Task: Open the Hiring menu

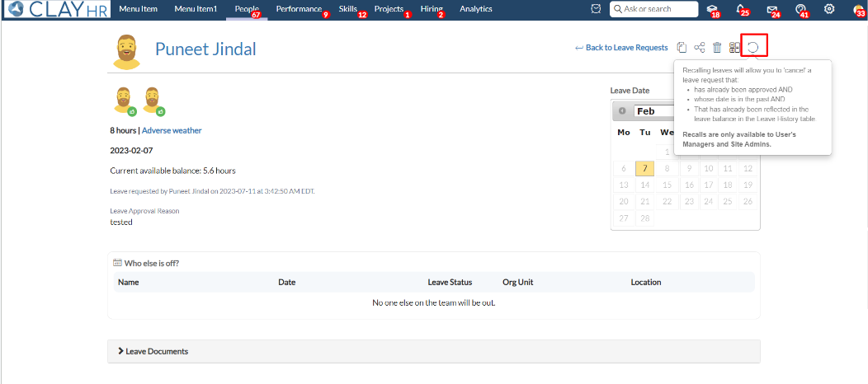Action: tap(433, 9)
